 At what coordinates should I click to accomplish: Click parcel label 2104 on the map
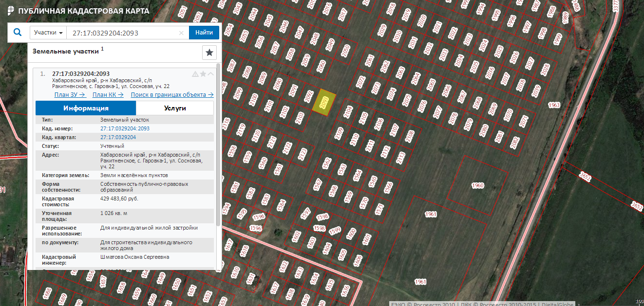click(x=348, y=112)
